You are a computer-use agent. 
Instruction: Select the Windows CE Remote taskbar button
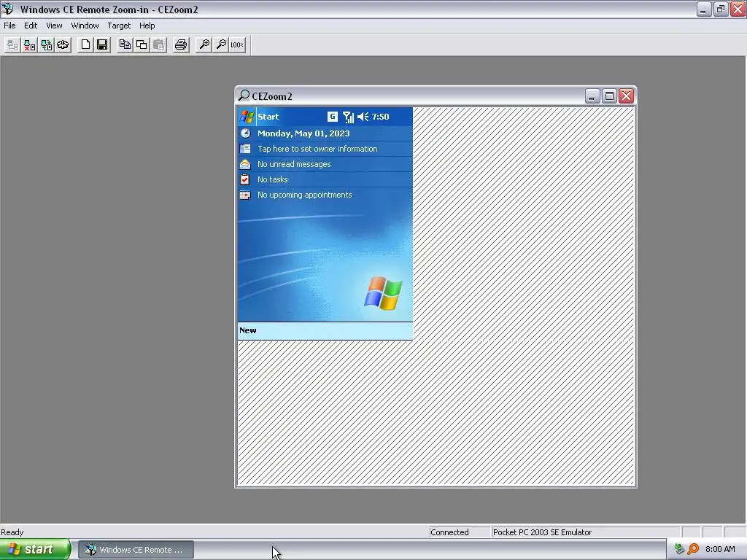[x=136, y=550]
